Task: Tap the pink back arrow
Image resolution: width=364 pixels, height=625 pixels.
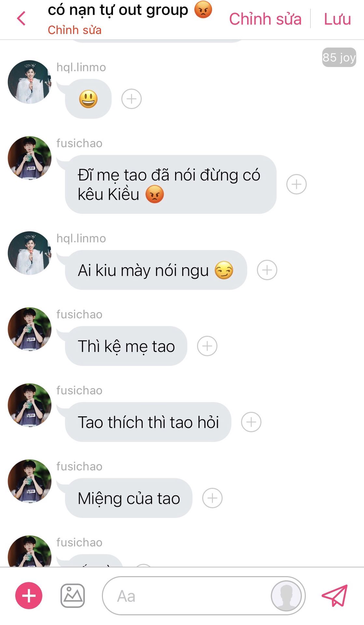Action: [21, 18]
